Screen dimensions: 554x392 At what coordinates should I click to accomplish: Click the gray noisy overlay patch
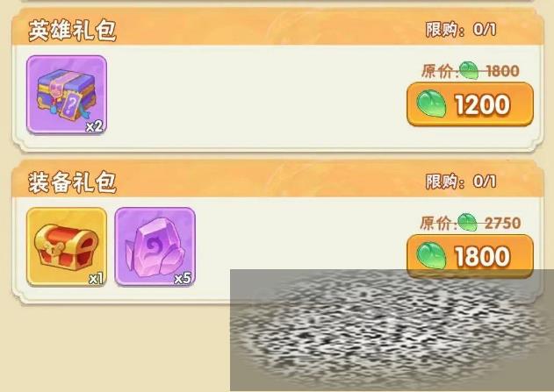pyautogui.click(x=392, y=331)
